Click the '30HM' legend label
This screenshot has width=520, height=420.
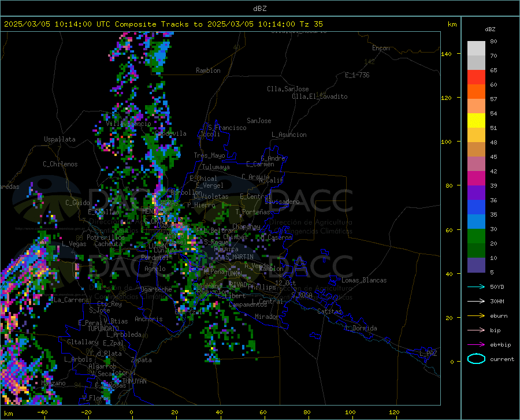pyautogui.click(x=497, y=302)
